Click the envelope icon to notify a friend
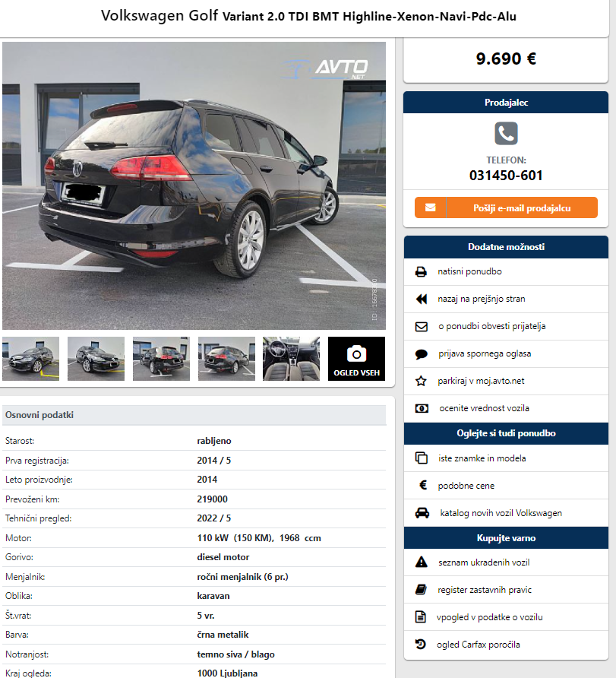616x678 pixels. click(422, 327)
